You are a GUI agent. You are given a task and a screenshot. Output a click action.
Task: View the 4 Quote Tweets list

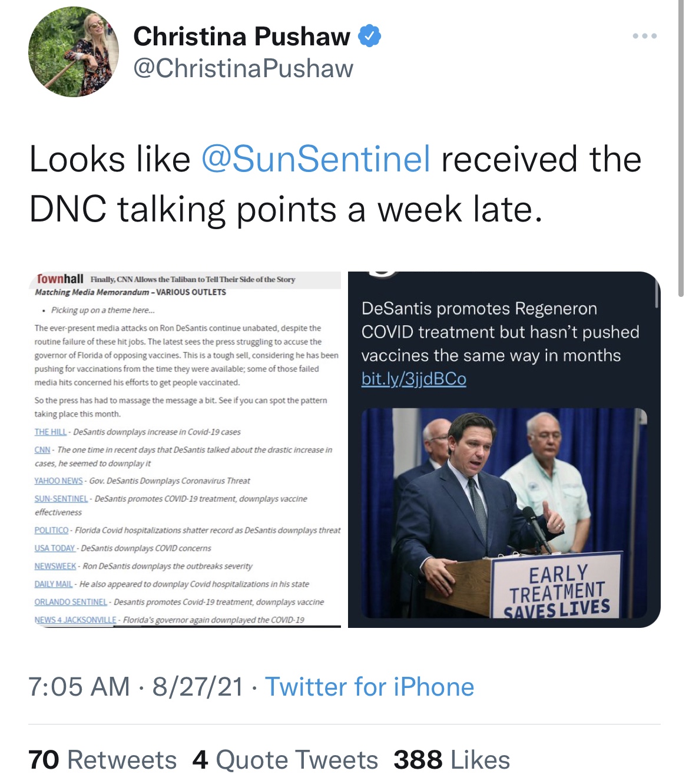pos(285,760)
